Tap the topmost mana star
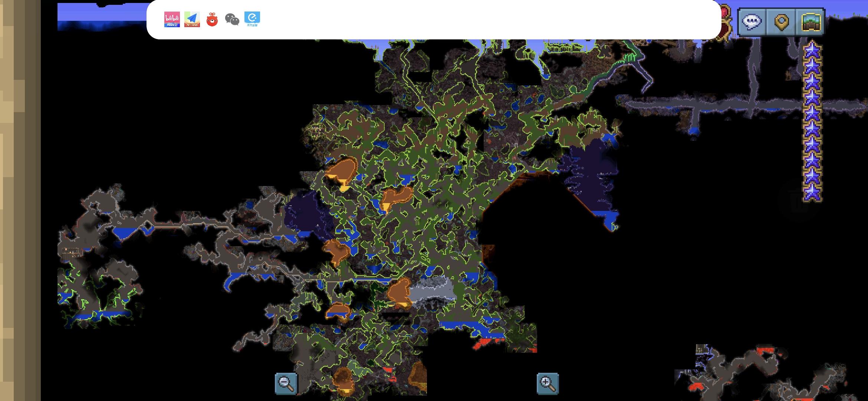 click(812, 50)
